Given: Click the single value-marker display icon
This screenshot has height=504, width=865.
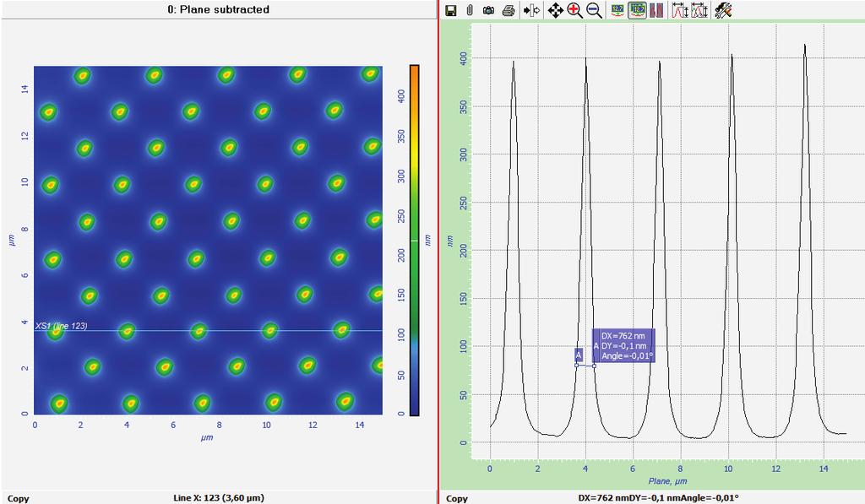Looking at the screenshot, I should click(617, 10).
